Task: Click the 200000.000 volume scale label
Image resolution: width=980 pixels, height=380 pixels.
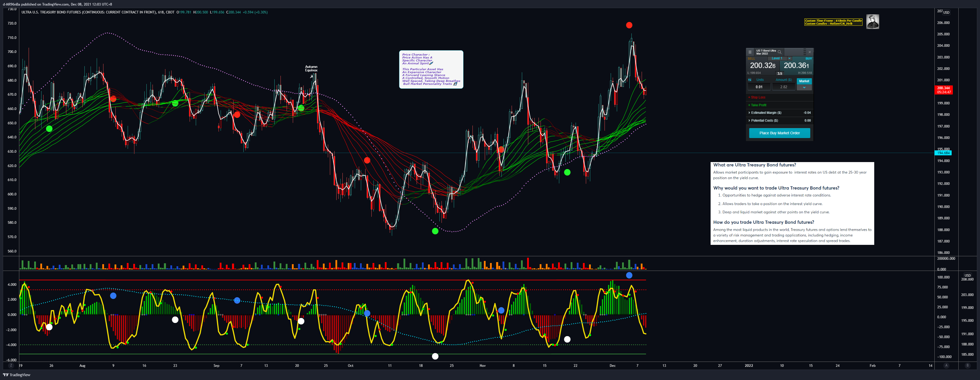Action: [x=946, y=259]
